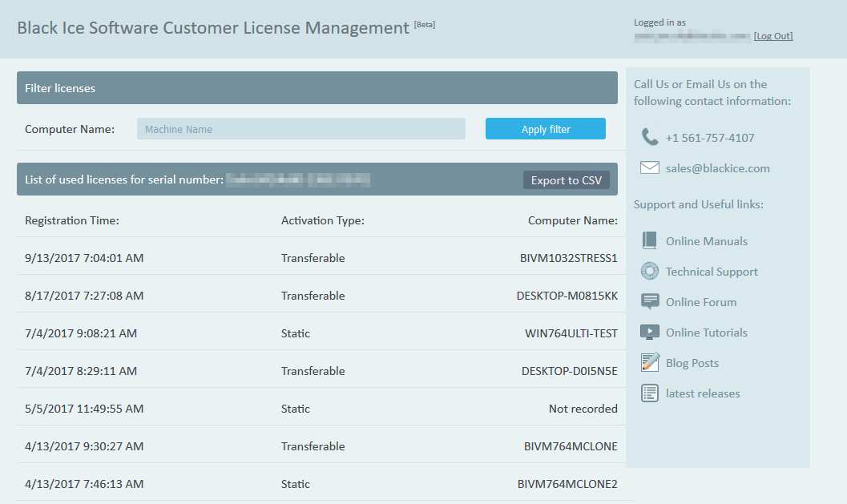Go to the Blog Posts link

point(692,363)
